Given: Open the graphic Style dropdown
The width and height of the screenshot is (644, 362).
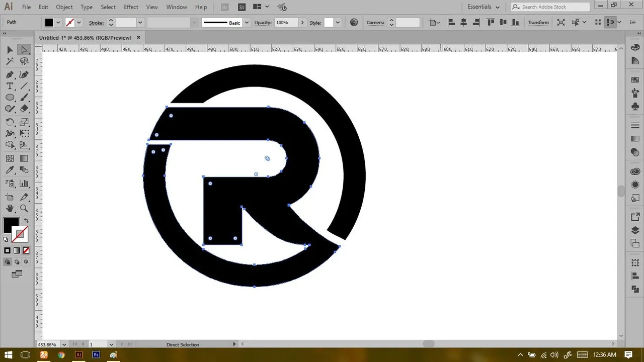Looking at the screenshot, I should pyautogui.click(x=338, y=23).
